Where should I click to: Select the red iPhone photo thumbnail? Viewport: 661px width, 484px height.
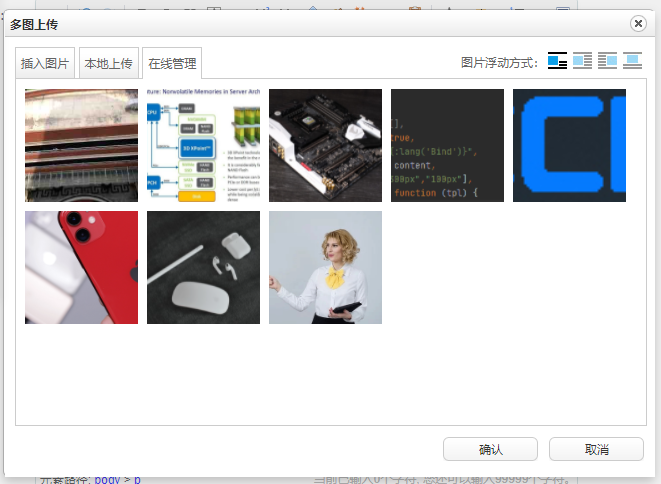[x=81, y=267]
